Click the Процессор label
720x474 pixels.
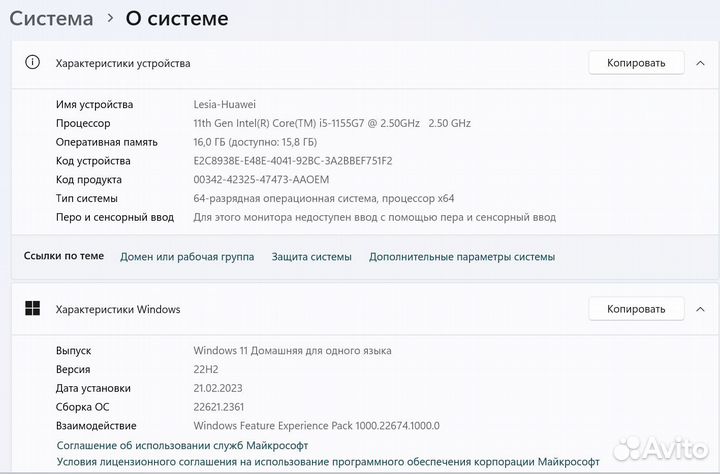[x=83, y=123]
